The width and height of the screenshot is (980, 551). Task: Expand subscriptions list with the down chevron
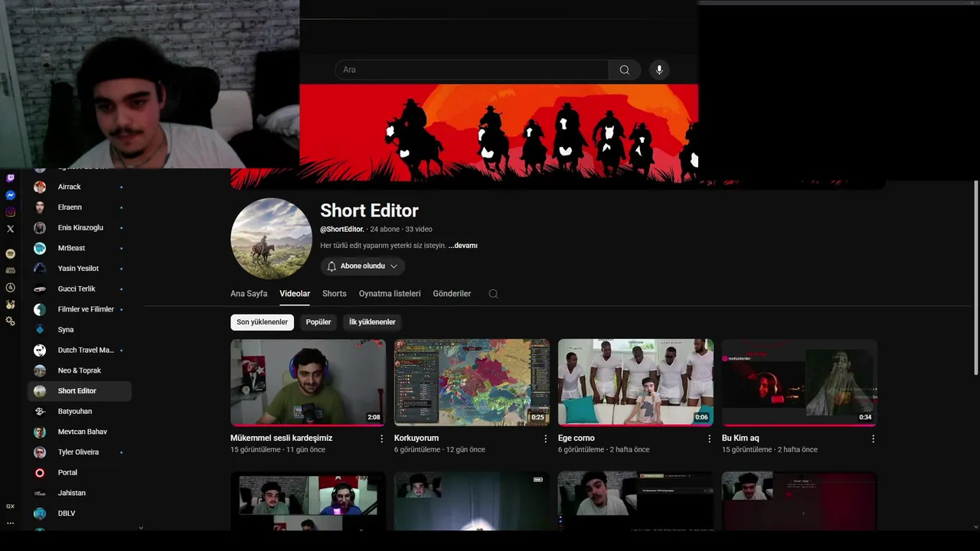coord(140,528)
